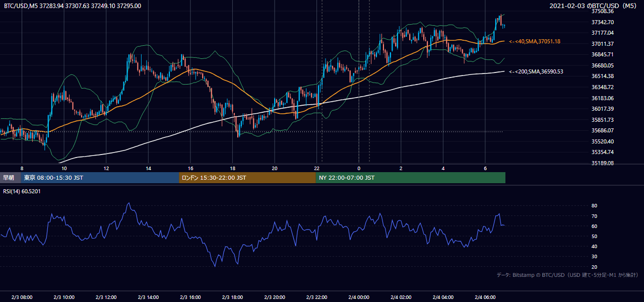Click the RSI(14) 60.5201 indicator label
This screenshot has width=644, height=302.
click(22, 191)
